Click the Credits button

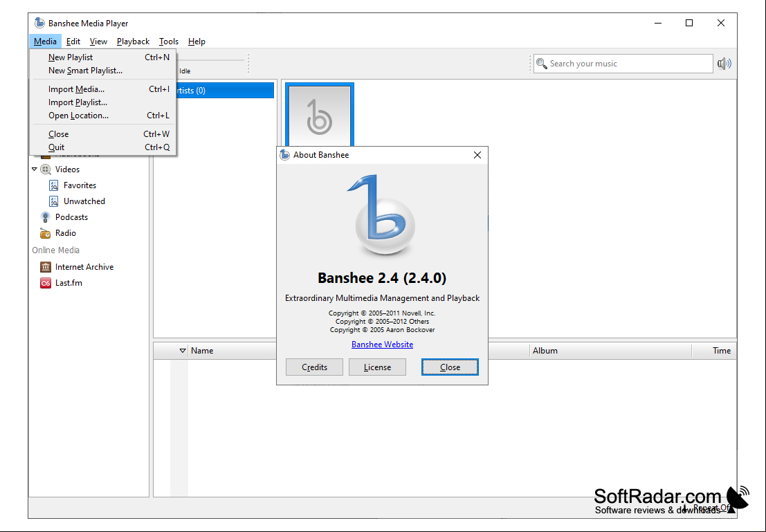(x=314, y=367)
